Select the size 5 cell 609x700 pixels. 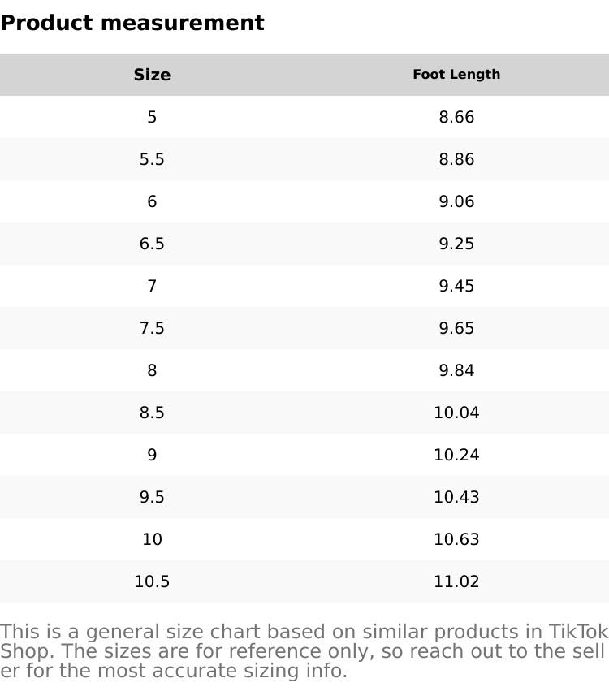[152, 117]
